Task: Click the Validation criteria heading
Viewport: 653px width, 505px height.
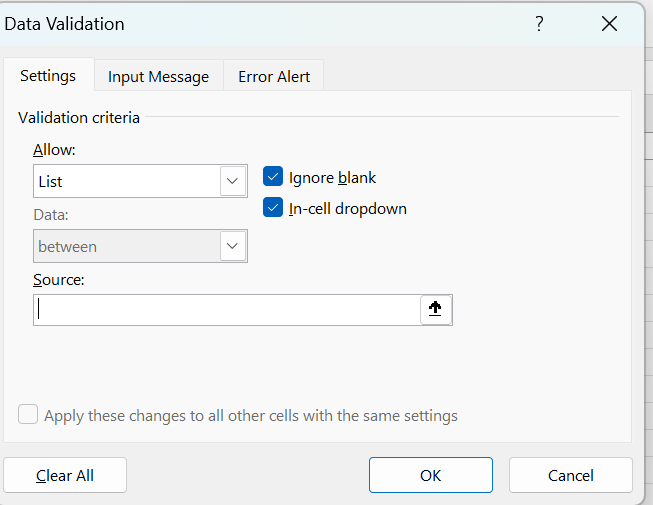Action: point(79,118)
